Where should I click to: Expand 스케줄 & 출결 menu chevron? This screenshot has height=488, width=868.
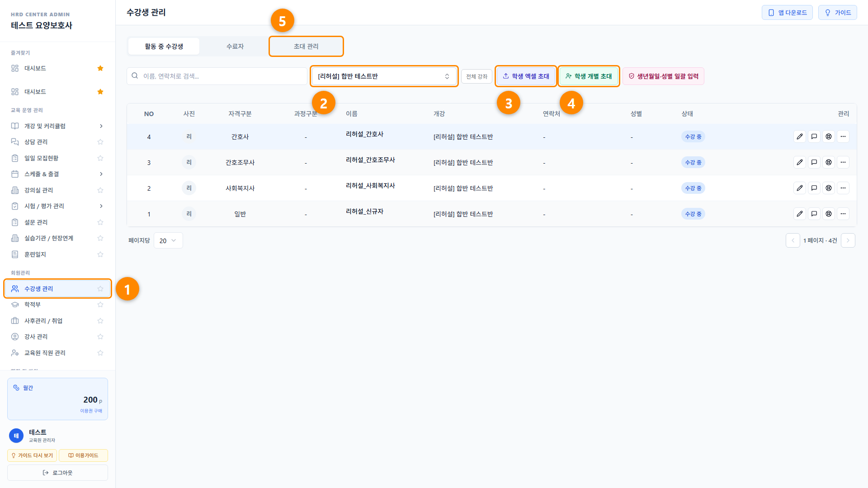pos(101,174)
